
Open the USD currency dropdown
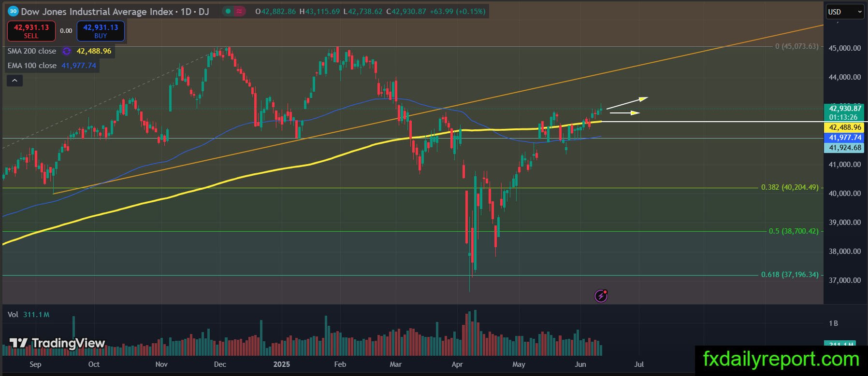tap(845, 12)
